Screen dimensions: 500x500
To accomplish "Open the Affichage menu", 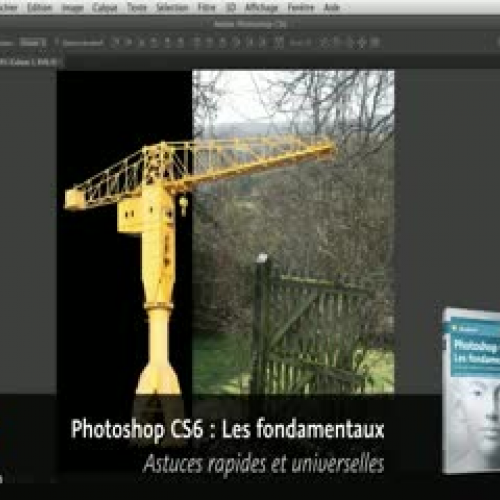I will [x=262, y=7].
